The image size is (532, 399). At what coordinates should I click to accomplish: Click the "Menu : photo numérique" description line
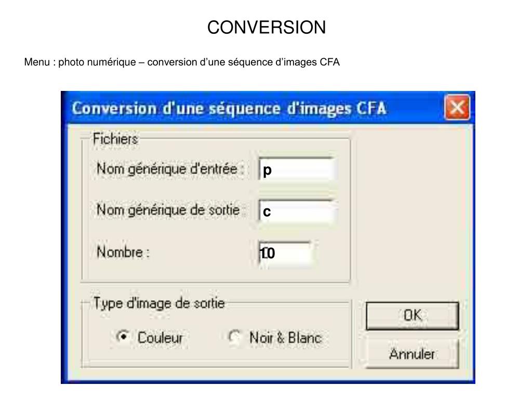point(182,62)
